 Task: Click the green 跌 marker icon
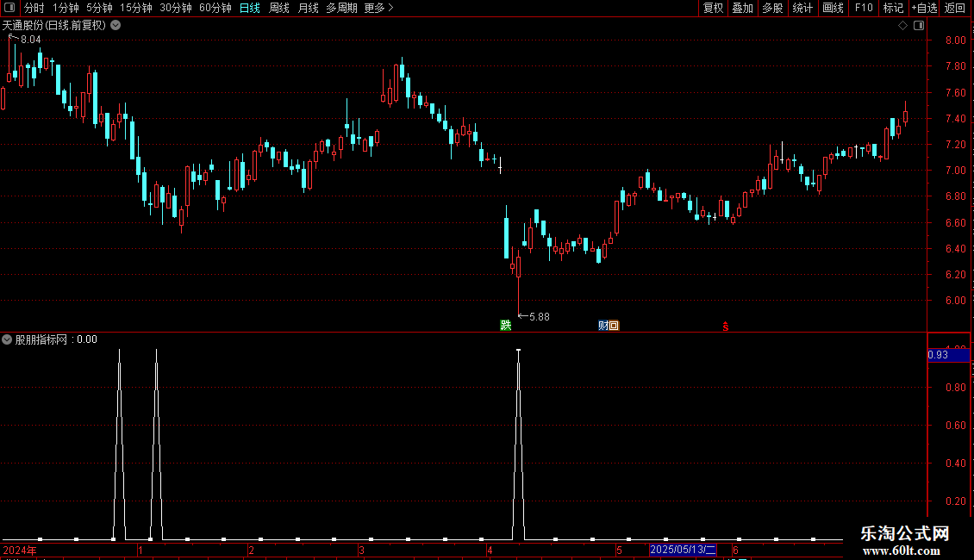coord(506,326)
